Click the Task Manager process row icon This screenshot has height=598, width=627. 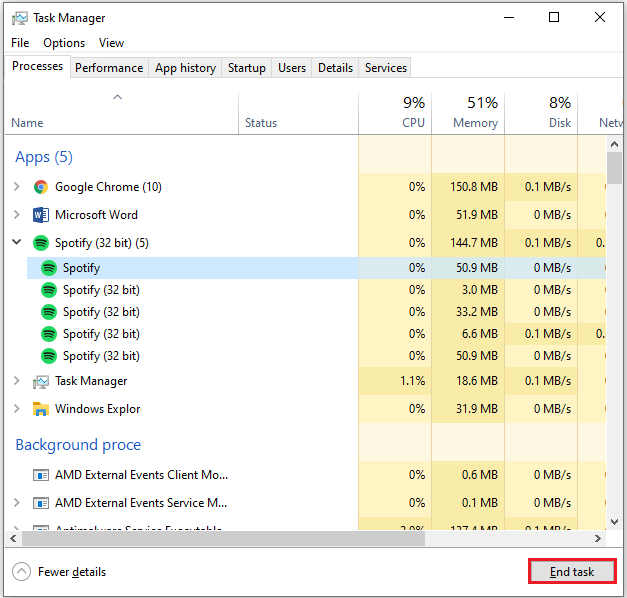(41, 381)
